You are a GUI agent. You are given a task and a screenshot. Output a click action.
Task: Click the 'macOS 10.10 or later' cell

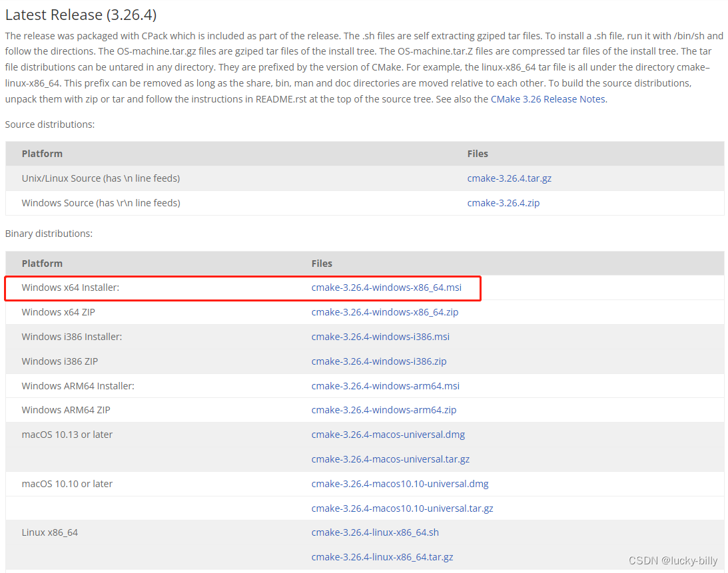pyautogui.click(x=67, y=484)
